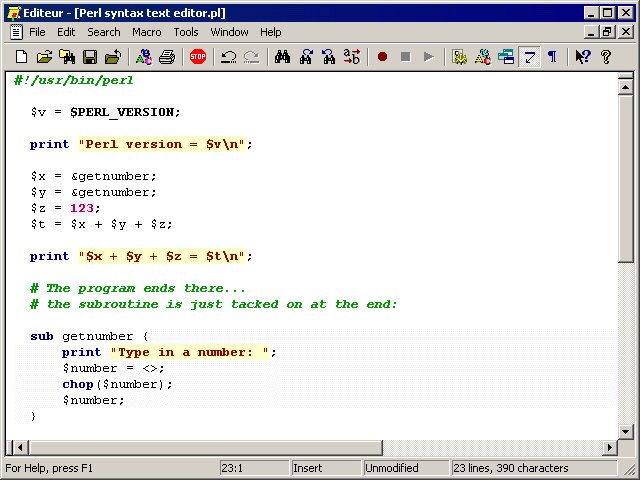Toggle the word wrap toolbar button
This screenshot has height=480, width=640.
point(529,57)
